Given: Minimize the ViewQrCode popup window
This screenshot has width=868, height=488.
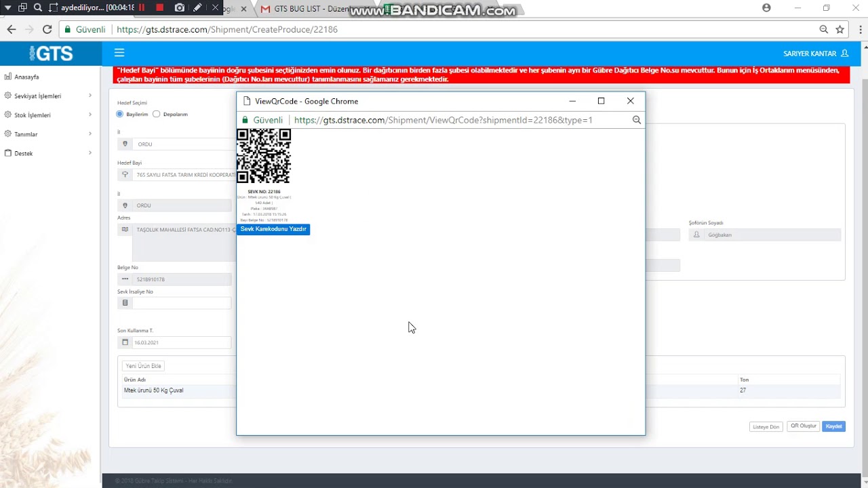Looking at the screenshot, I should pyautogui.click(x=572, y=101).
